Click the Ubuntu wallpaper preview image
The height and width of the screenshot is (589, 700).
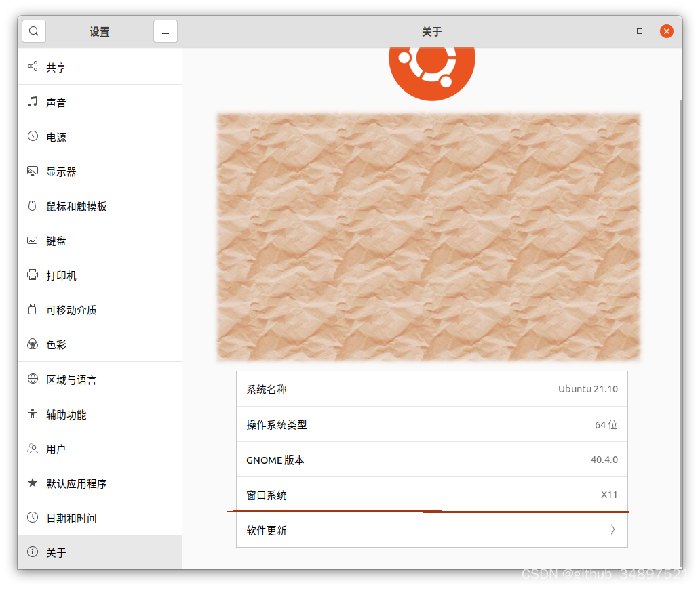pos(427,236)
